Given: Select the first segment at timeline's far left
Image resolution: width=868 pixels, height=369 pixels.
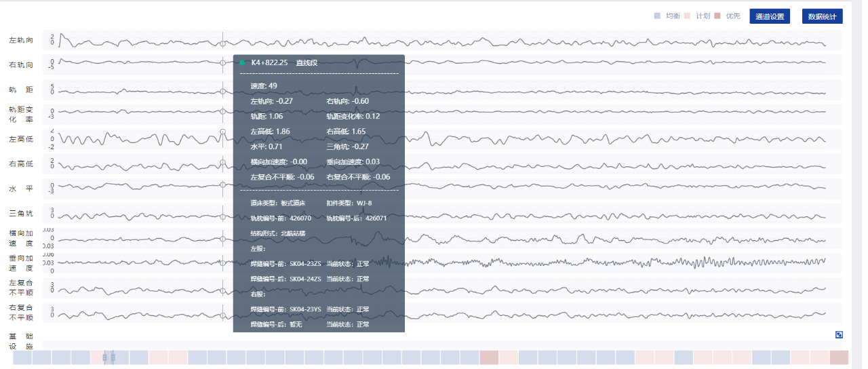Looking at the screenshot, I should 22,357.
